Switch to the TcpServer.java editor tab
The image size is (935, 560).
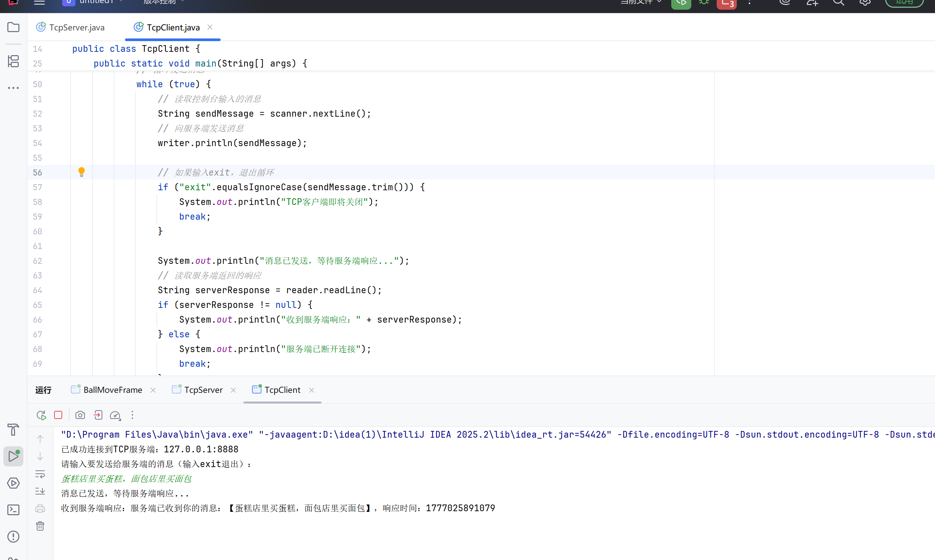pos(77,27)
